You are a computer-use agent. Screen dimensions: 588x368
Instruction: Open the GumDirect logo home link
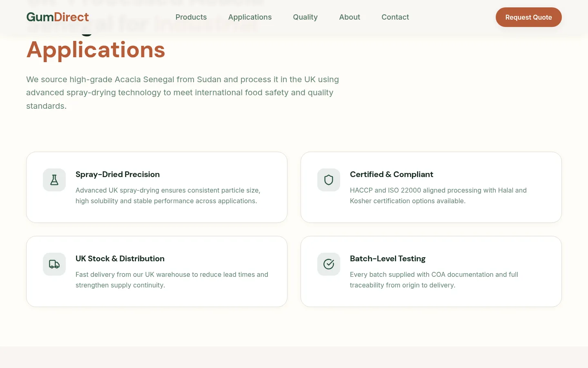[x=58, y=17]
